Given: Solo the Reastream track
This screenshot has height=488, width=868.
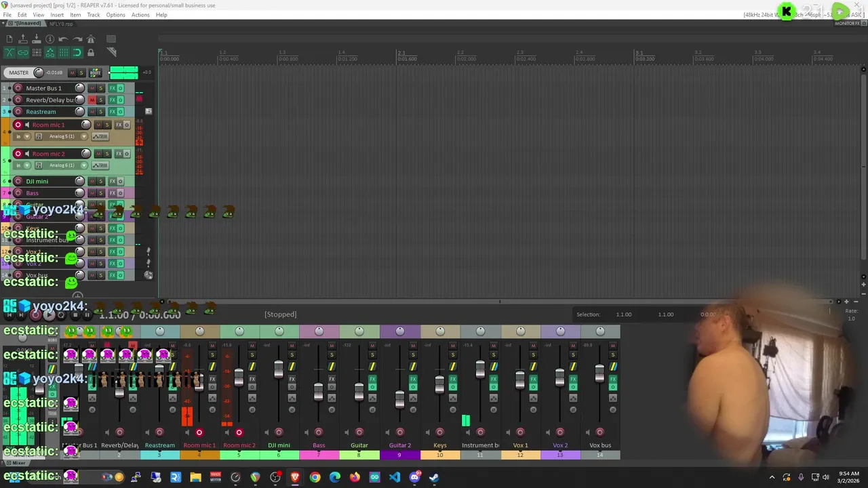Looking at the screenshot, I should (x=101, y=111).
